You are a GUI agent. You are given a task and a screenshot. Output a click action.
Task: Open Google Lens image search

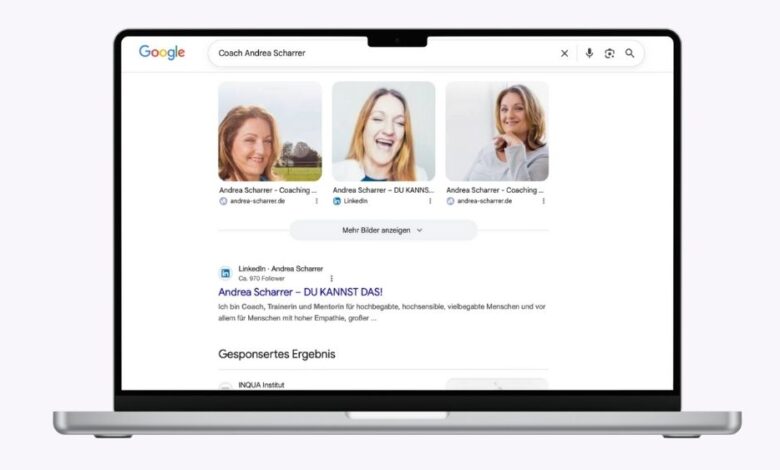click(609, 54)
